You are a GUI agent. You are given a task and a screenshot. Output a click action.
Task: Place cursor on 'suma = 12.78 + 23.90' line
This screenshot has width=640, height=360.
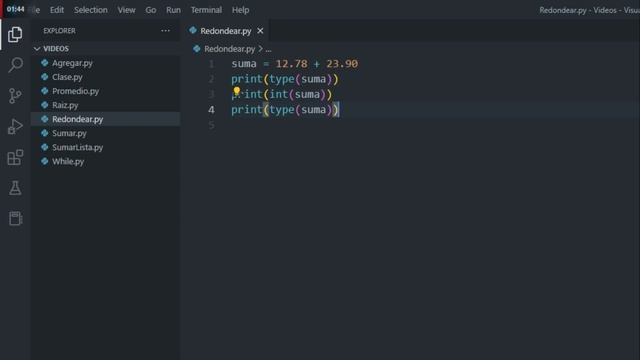[295, 64]
